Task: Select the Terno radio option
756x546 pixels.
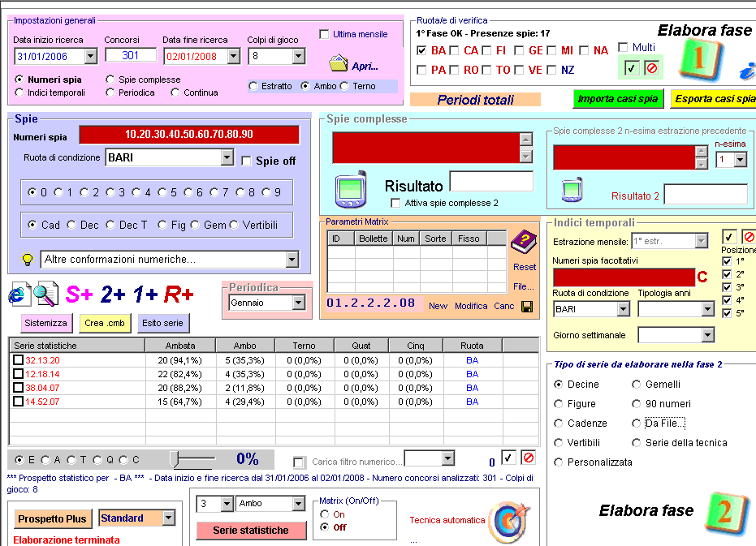Action: point(344,86)
